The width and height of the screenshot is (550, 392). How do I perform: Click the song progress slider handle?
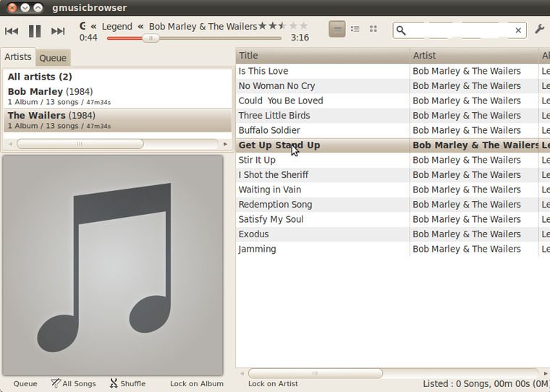pyautogui.click(x=151, y=38)
